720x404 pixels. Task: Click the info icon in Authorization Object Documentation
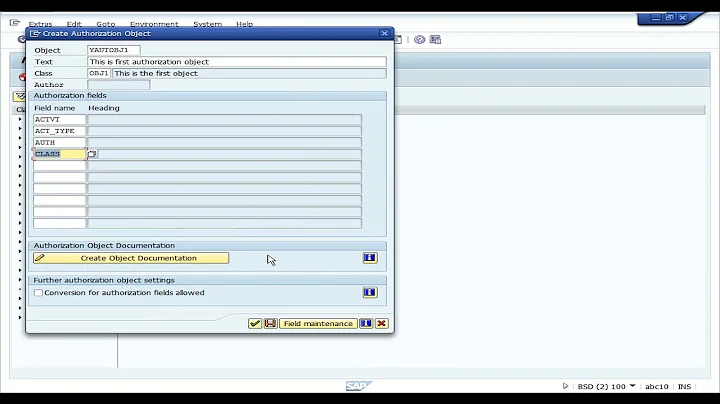pyautogui.click(x=370, y=258)
